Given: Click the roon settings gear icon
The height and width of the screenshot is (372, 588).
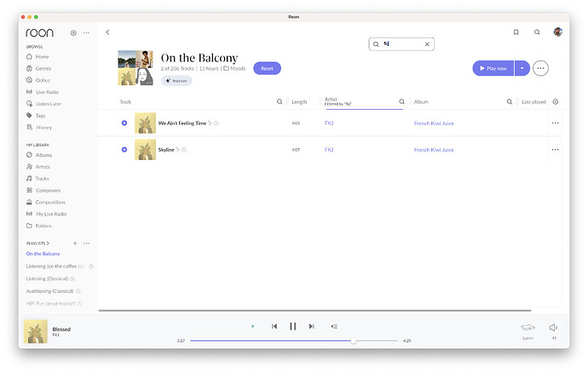Looking at the screenshot, I should [73, 33].
